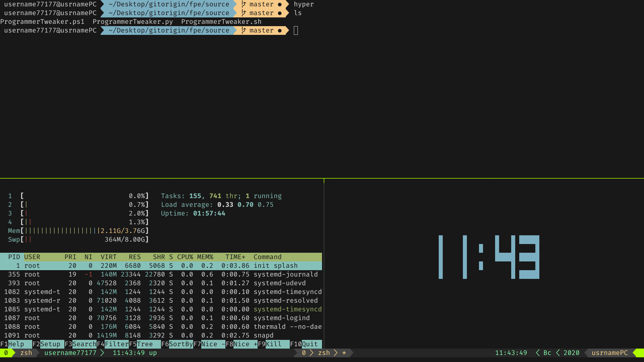Sort by the SHR column header
The height and width of the screenshot is (362, 644).
pos(159,257)
